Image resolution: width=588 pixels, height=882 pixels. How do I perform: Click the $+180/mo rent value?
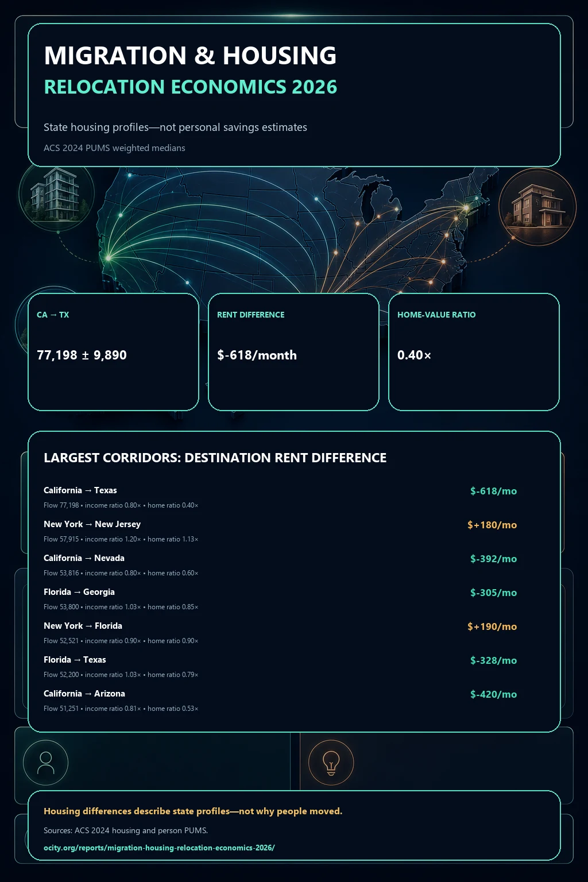click(492, 525)
